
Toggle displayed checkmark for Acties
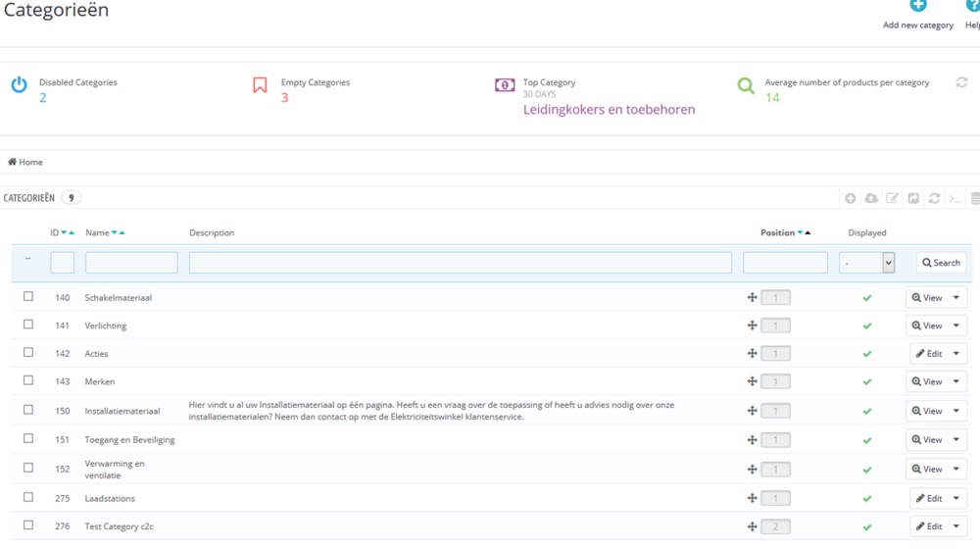(x=866, y=354)
